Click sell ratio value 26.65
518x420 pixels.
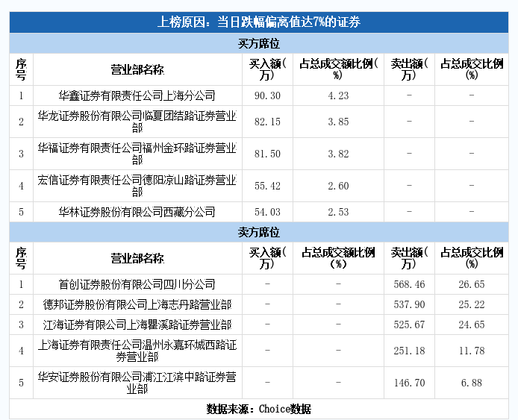point(472,284)
